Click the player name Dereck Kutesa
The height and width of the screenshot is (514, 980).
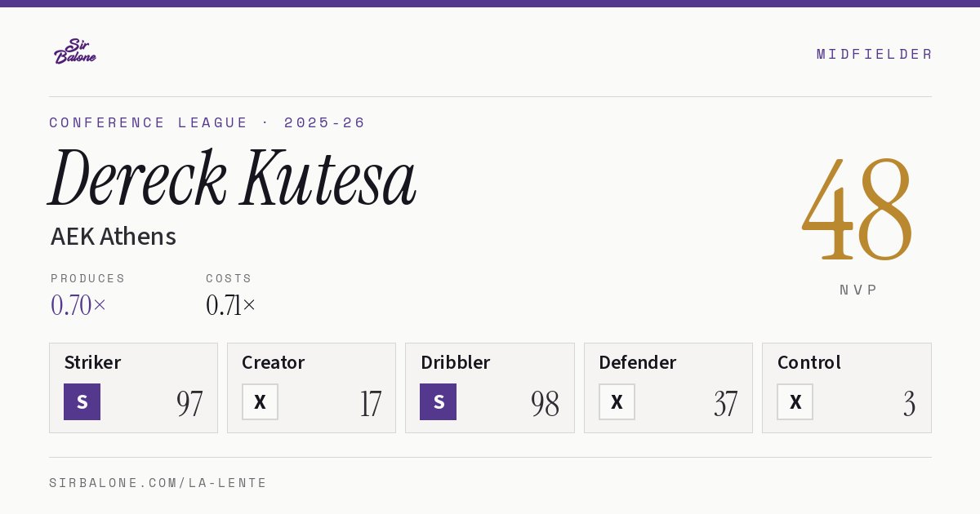[x=233, y=178]
